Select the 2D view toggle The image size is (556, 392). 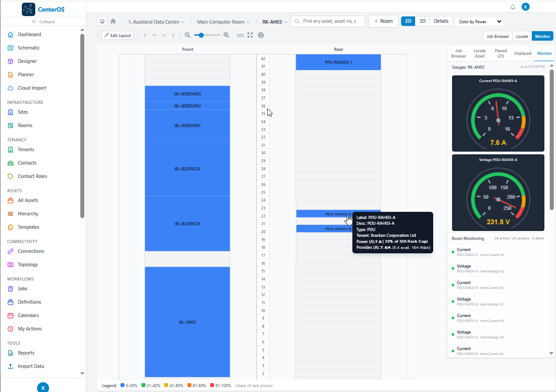408,21
